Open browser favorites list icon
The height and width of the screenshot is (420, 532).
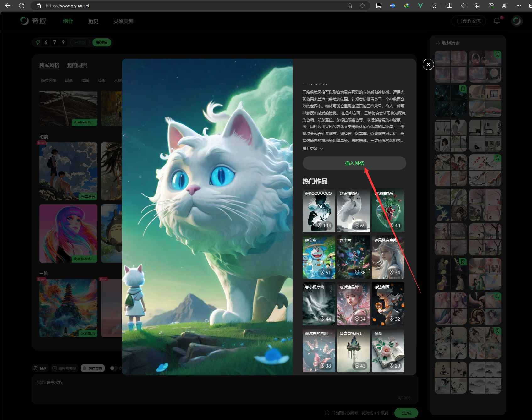point(463,6)
